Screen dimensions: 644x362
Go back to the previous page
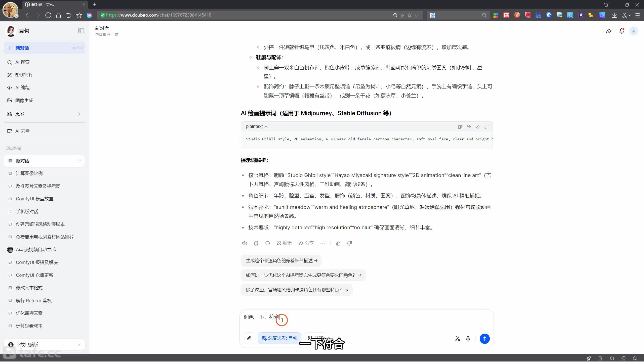point(27,15)
